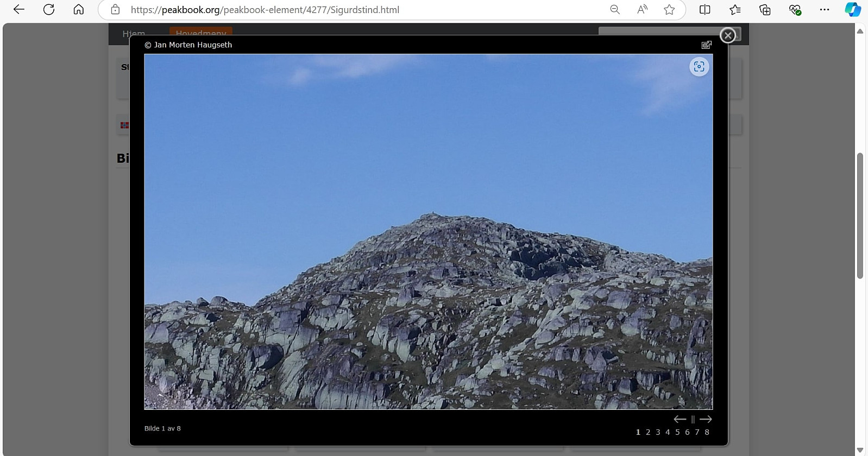Screen dimensions: 868x456
Task: Reload the current page
Action: click(49, 9)
